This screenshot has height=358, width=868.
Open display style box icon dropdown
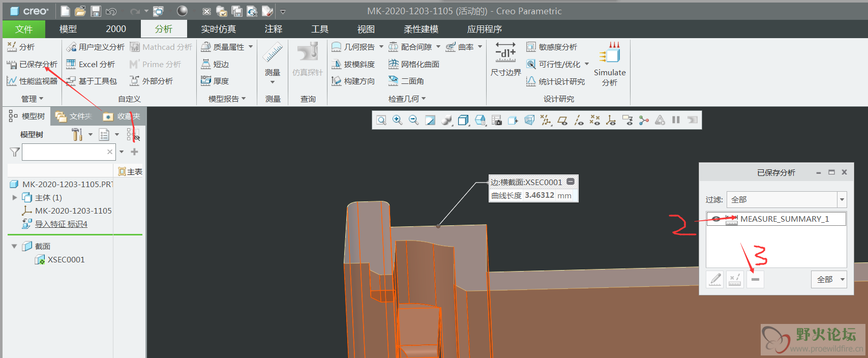463,120
